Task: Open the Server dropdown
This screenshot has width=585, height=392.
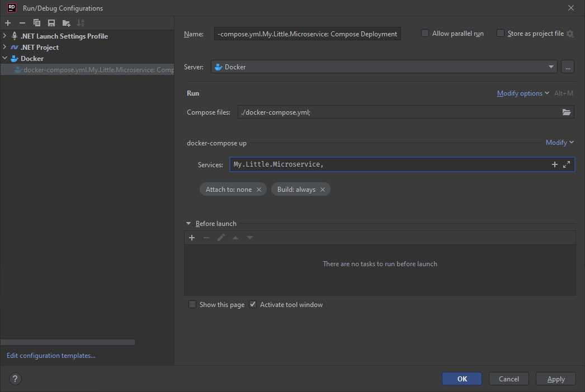Action: point(551,67)
